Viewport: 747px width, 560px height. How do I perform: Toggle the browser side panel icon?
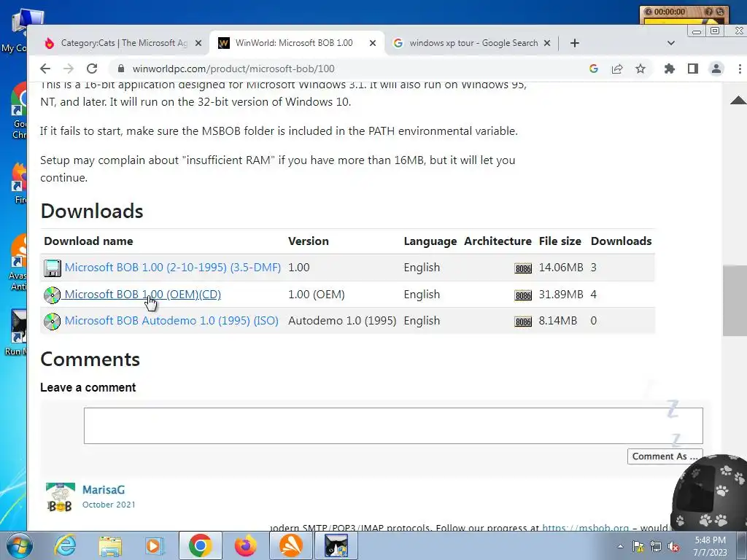pos(693,69)
